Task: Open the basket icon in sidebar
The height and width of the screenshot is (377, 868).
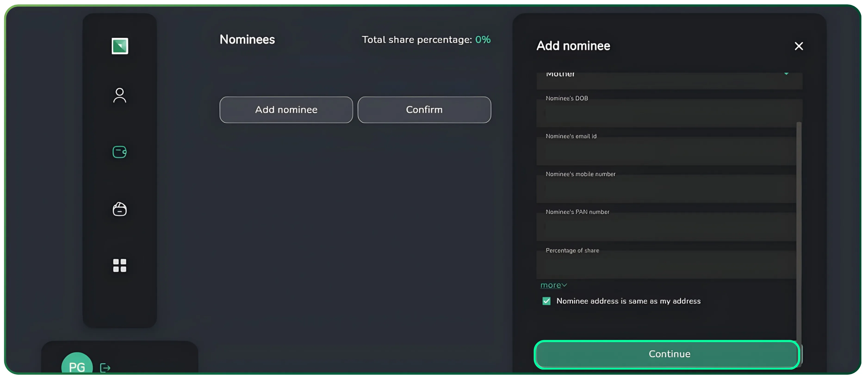Action: point(120,209)
